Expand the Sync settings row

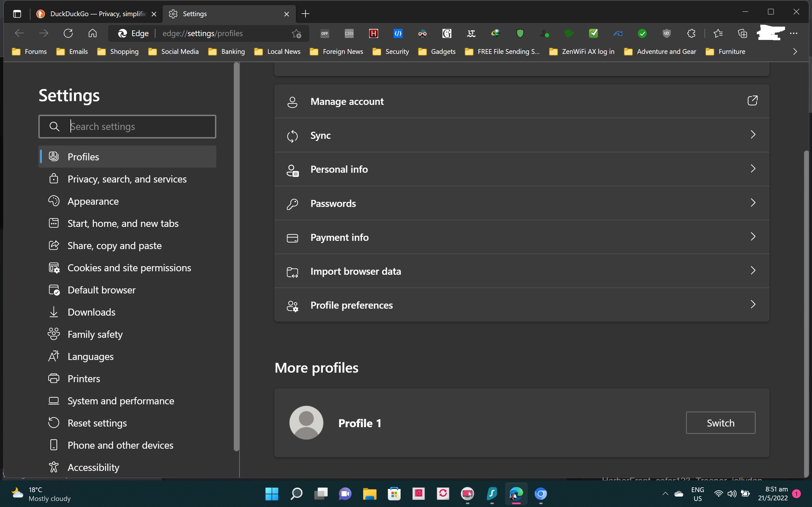[753, 135]
